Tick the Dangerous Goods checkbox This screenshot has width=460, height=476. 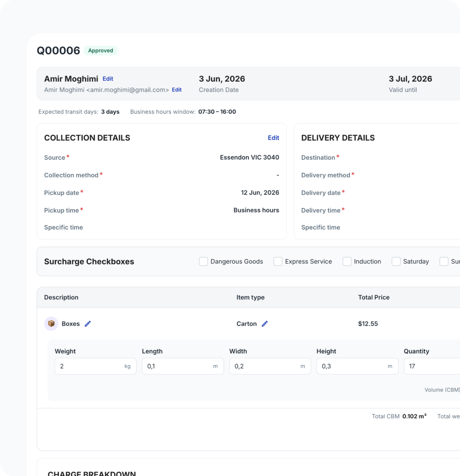point(203,261)
